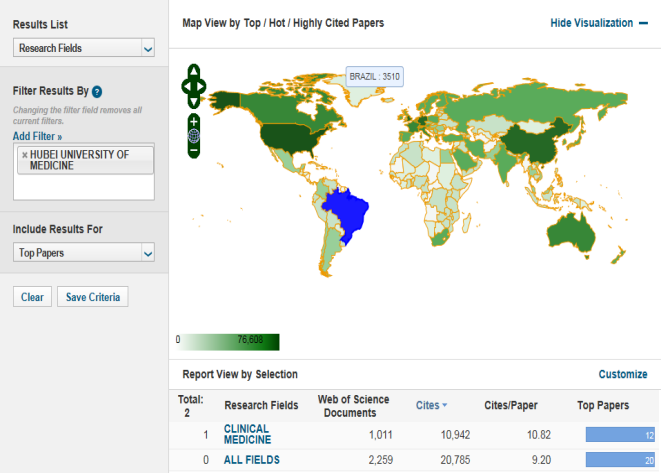Pan the map left
Viewport: 661px width, 474px height.
pos(185,86)
